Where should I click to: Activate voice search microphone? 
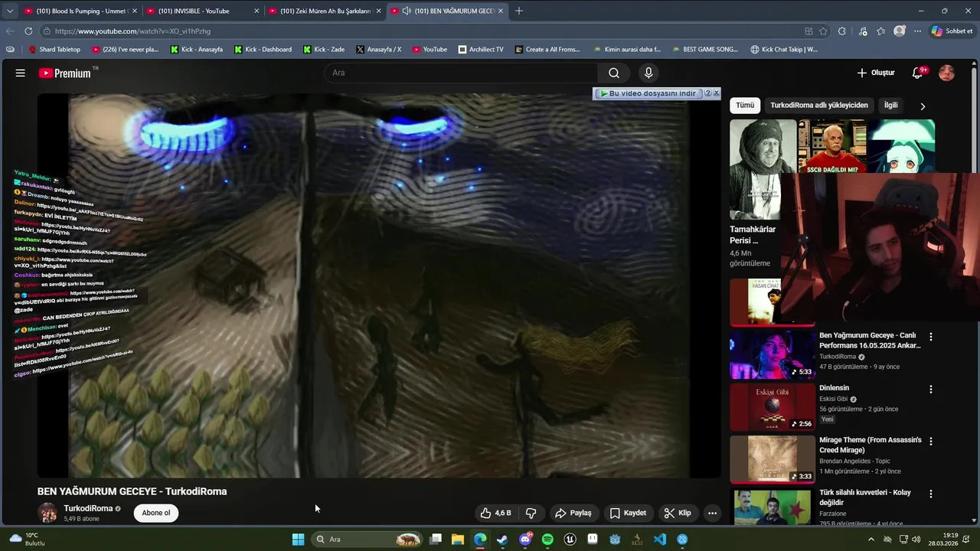point(648,73)
